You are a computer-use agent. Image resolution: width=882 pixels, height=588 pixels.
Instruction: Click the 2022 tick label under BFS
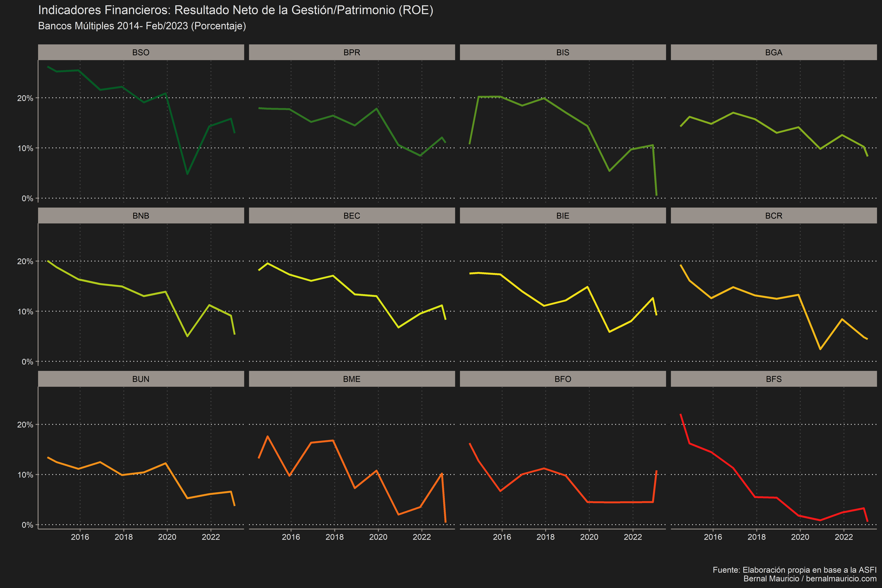click(x=844, y=537)
